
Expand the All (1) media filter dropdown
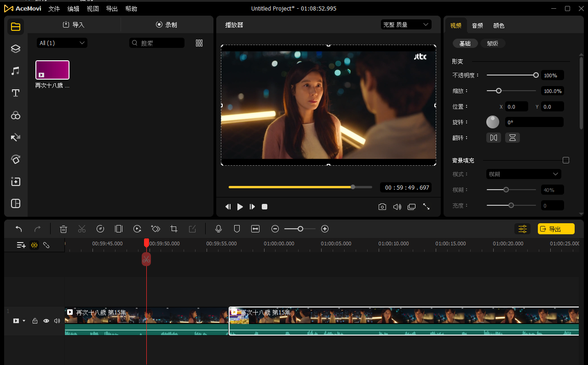[62, 43]
